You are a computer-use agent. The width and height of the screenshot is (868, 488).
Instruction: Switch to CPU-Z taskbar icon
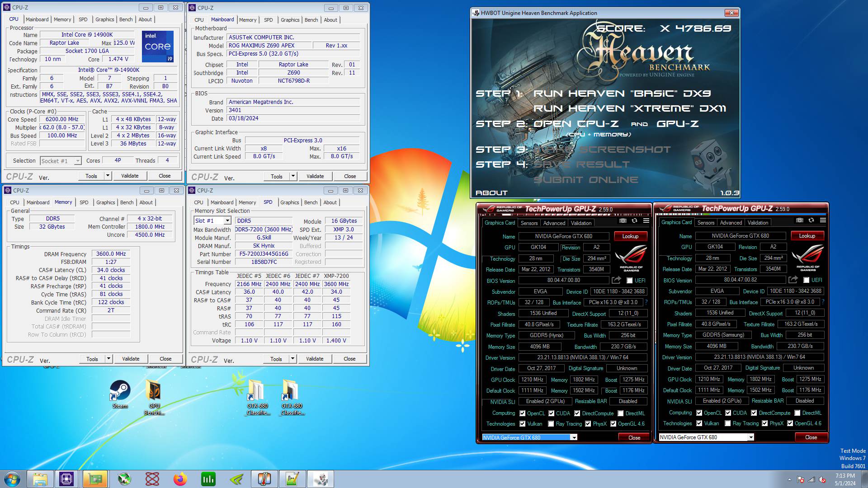point(67,479)
